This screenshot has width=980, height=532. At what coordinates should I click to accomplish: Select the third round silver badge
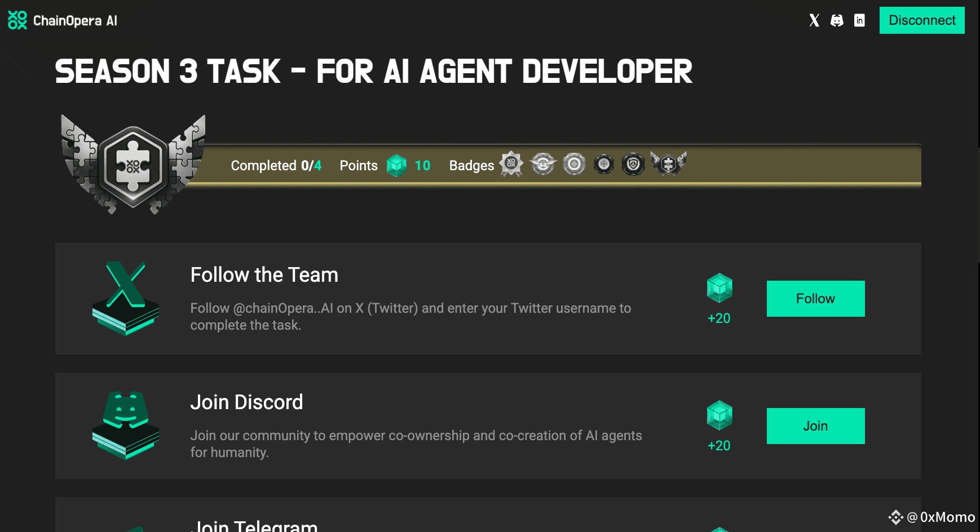574,164
